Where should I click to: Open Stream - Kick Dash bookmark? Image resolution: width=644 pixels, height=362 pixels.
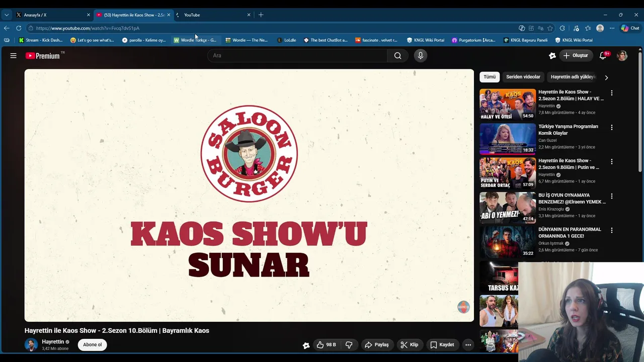pyautogui.click(x=41, y=40)
